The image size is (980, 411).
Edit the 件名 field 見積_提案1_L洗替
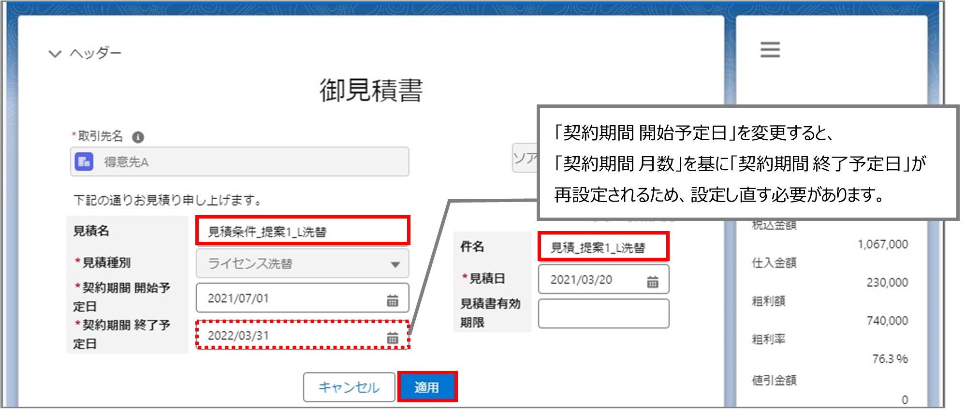pyautogui.click(x=603, y=247)
